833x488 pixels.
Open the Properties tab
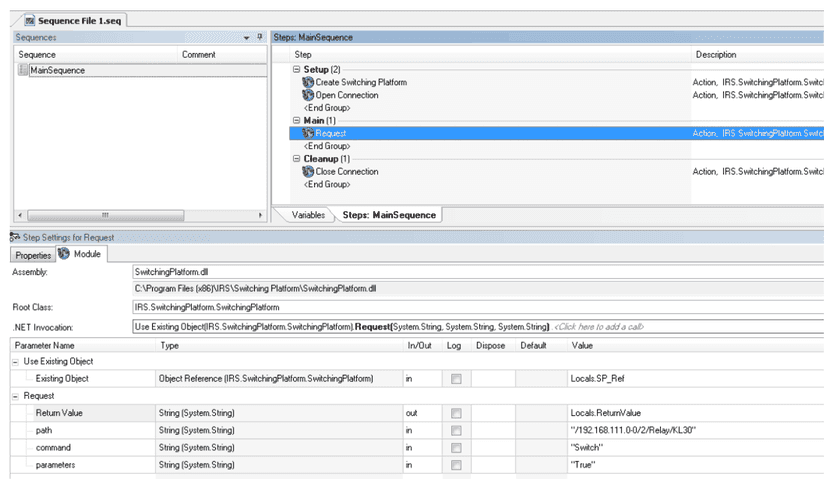click(33, 255)
